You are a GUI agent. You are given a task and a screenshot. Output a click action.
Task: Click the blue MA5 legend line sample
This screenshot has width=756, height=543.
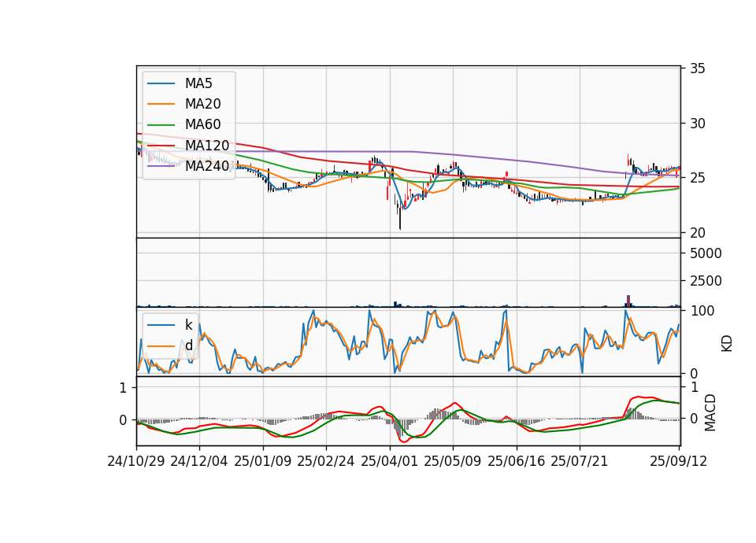coord(161,84)
